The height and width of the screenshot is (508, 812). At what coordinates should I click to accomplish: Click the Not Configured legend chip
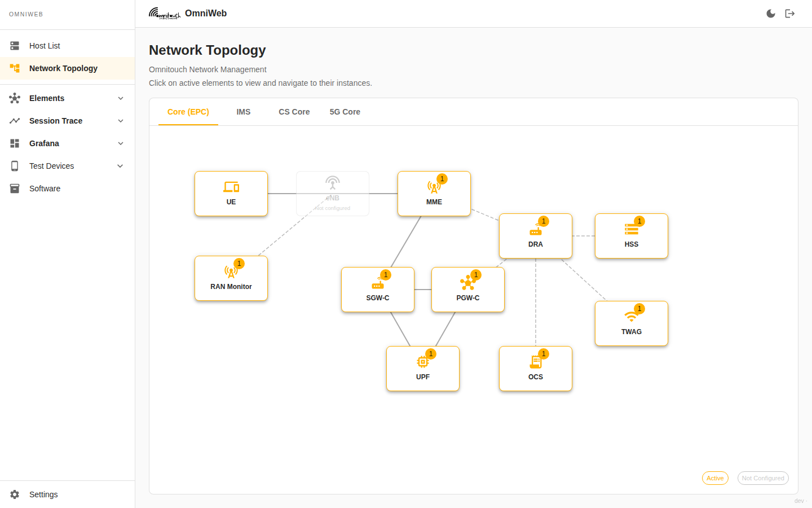pyautogui.click(x=763, y=478)
